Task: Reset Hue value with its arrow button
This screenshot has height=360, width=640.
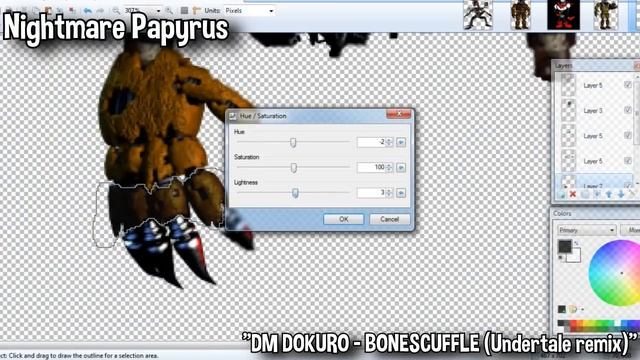Action: coord(401,142)
